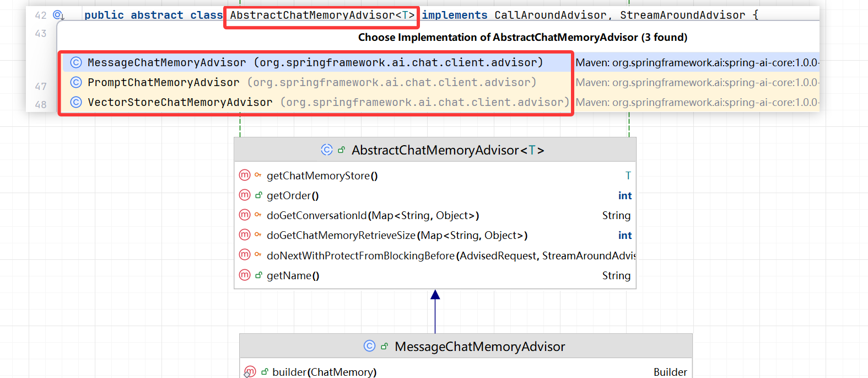Select getName() method in diagram
The width and height of the screenshot is (868, 378).
click(x=435, y=275)
